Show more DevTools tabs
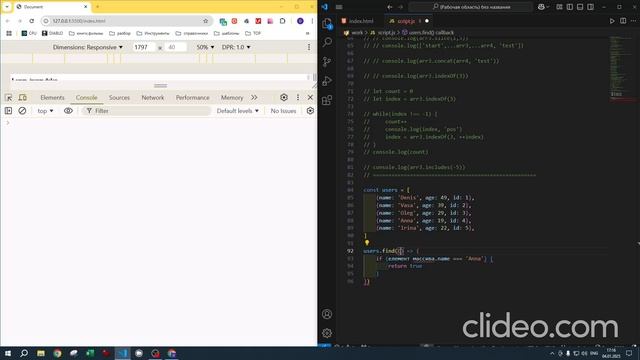 pyautogui.click(x=254, y=98)
